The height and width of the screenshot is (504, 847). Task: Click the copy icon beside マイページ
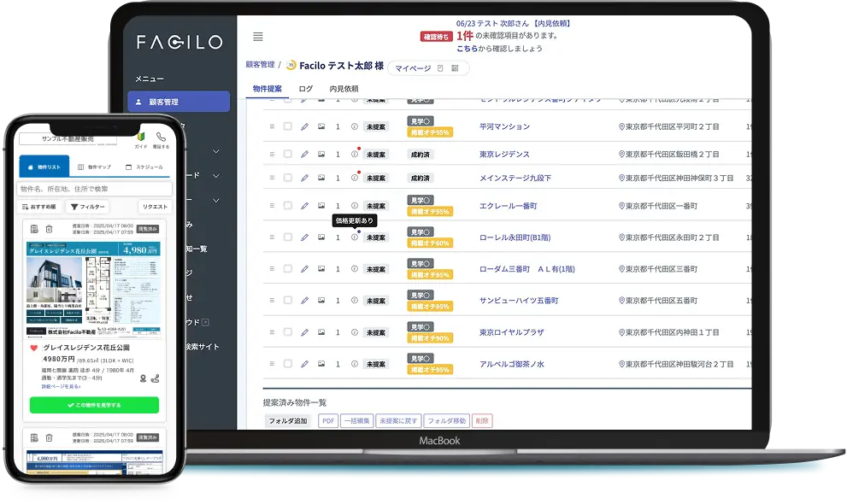(440, 68)
